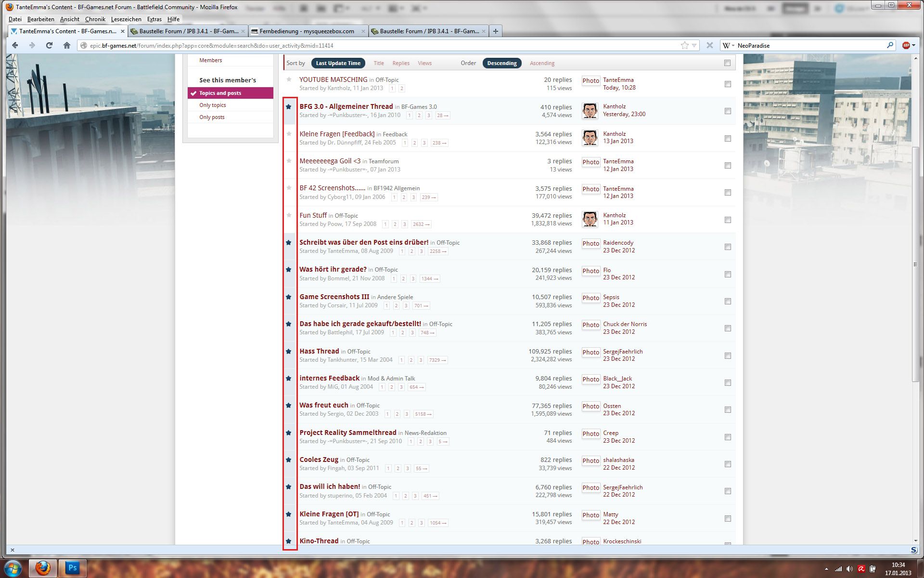Click the volume icon in system tray

pos(850,569)
